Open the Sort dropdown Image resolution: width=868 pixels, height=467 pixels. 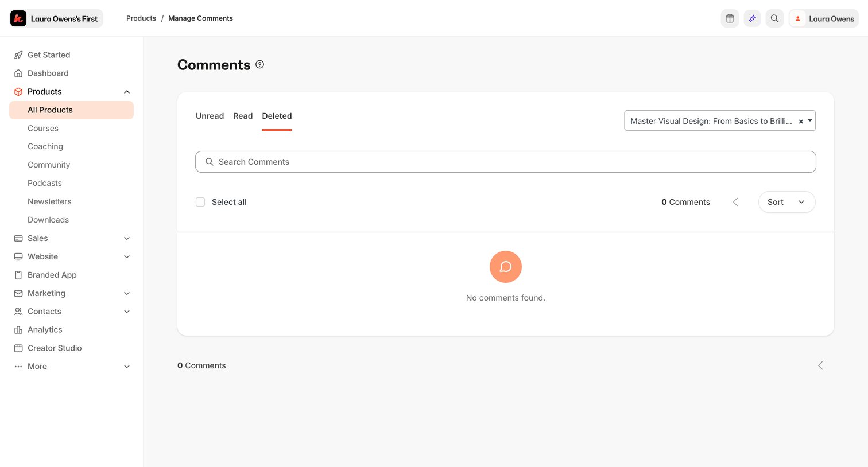point(786,202)
